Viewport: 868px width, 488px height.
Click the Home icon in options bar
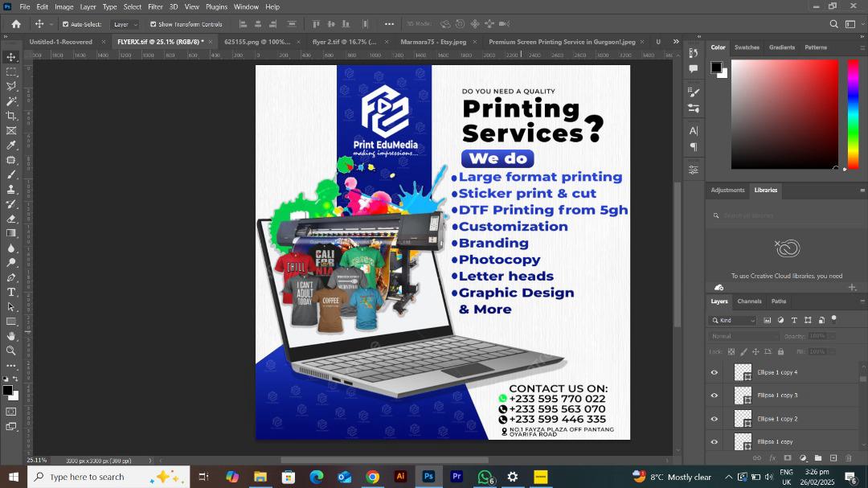pyautogui.click(x=16, y=24)
